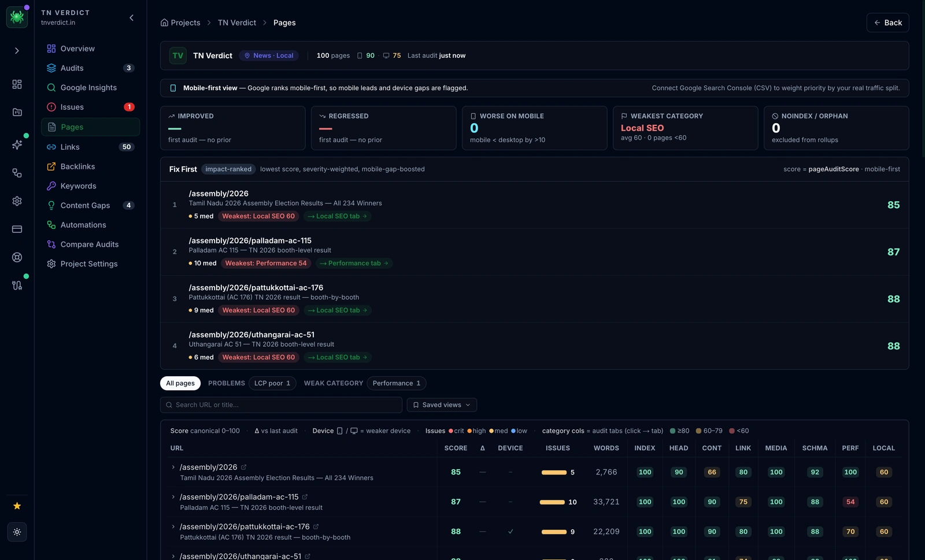This screenshot has height=560, width=925.
Task: Click the Links chain icon
Action: tap(51, 147)
